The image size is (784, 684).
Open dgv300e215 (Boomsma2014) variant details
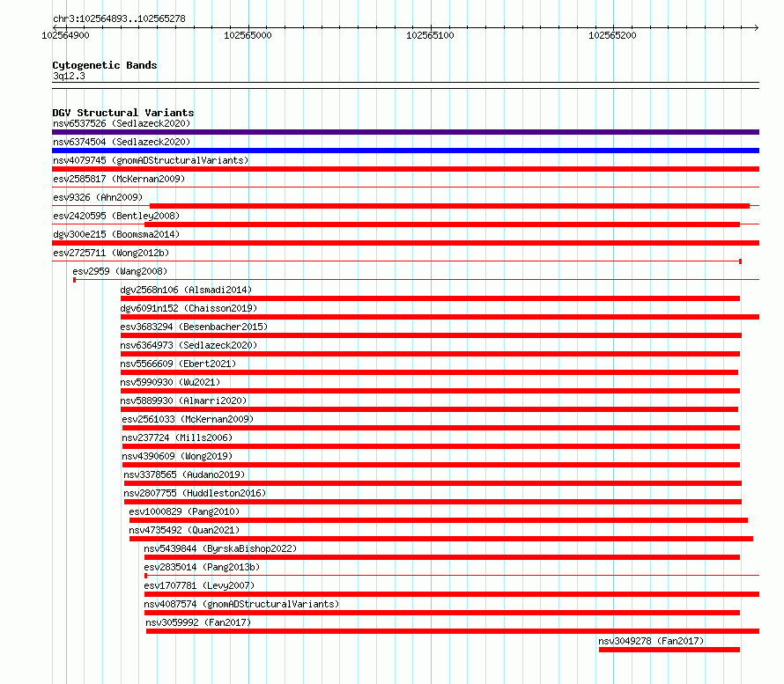[x=116, y=234]
